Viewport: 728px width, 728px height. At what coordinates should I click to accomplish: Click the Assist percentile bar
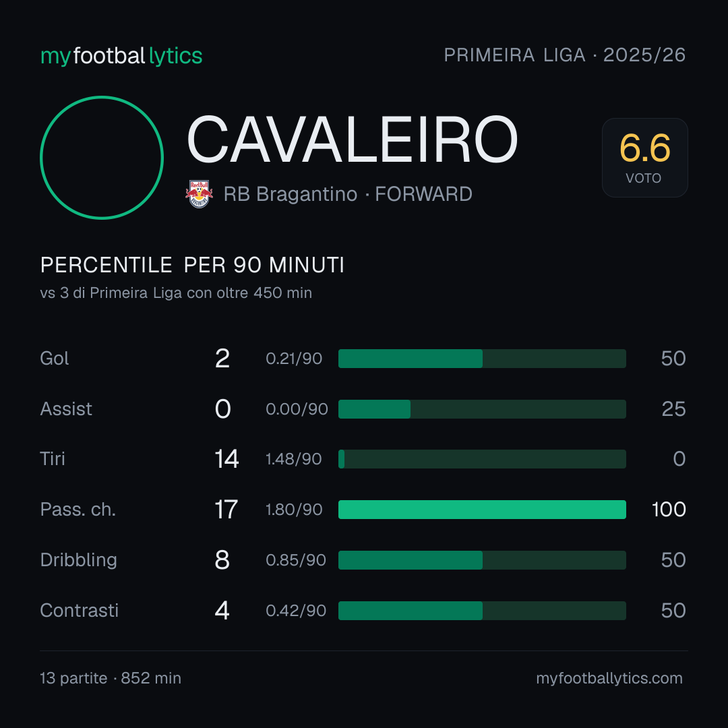(482, 409)
